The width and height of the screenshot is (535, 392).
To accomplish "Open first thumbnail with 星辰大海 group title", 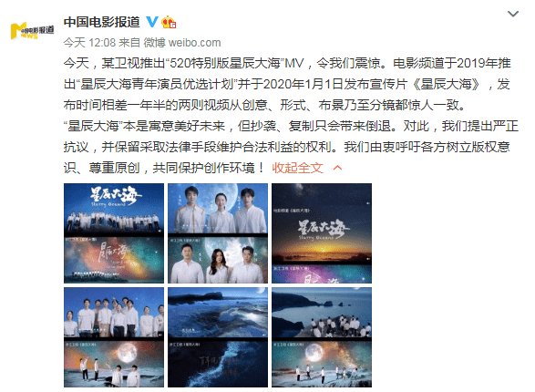I will pos(114,233).
